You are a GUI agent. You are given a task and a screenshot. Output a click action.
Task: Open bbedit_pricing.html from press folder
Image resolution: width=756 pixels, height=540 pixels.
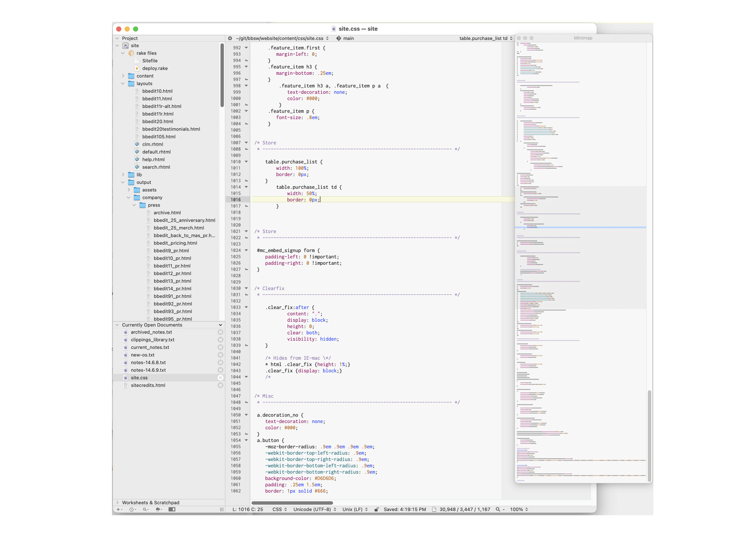click(x=175, y=243)
